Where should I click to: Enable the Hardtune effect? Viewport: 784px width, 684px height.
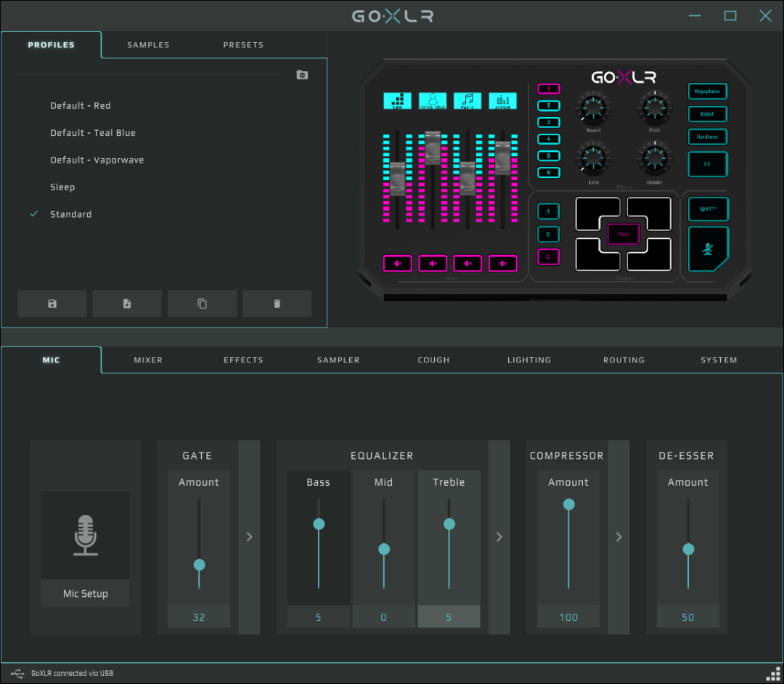[x=707, y=137]
